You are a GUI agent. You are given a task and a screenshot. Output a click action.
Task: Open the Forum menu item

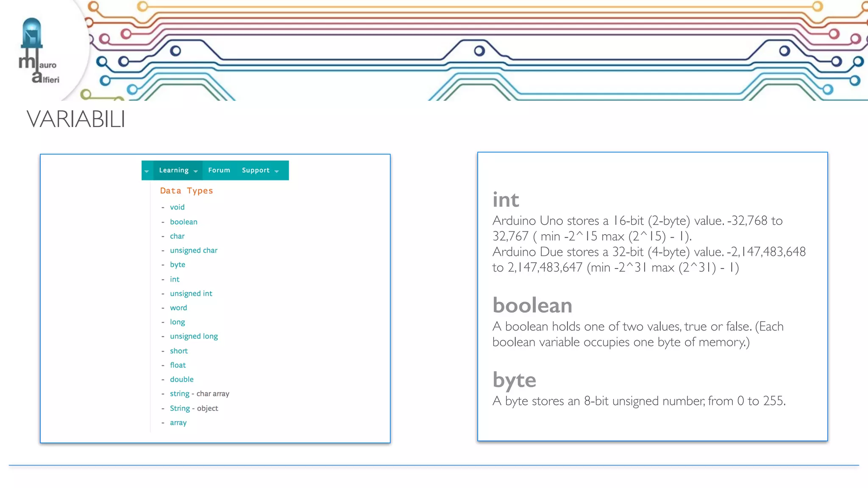point(219,170)
